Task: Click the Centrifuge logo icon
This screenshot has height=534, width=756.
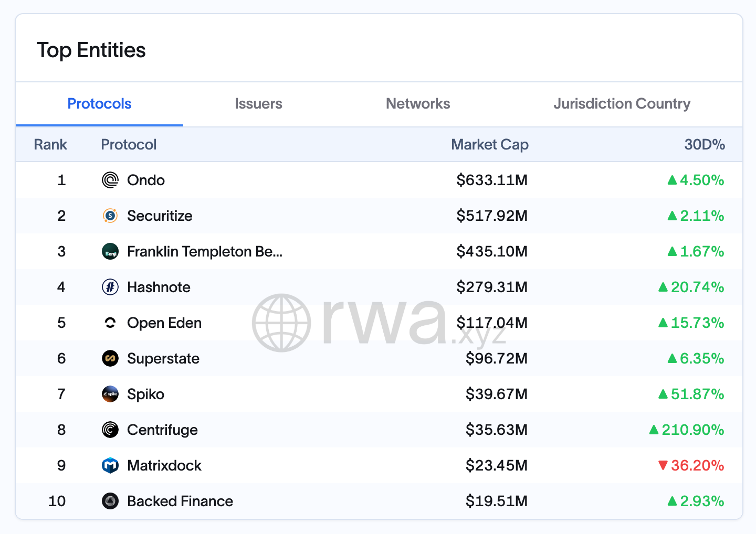Action: point(110,430)
